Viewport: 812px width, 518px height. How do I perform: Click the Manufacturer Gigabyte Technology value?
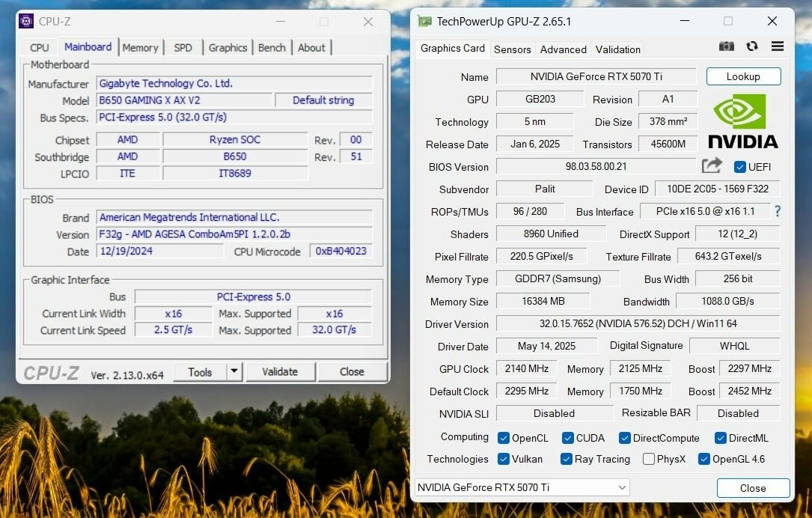tap(234, 83)
